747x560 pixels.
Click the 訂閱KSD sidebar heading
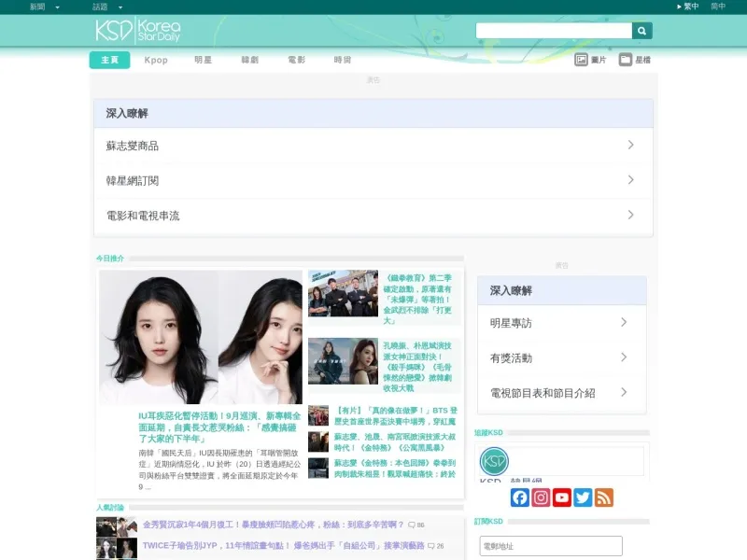click(x=488, y=522)
